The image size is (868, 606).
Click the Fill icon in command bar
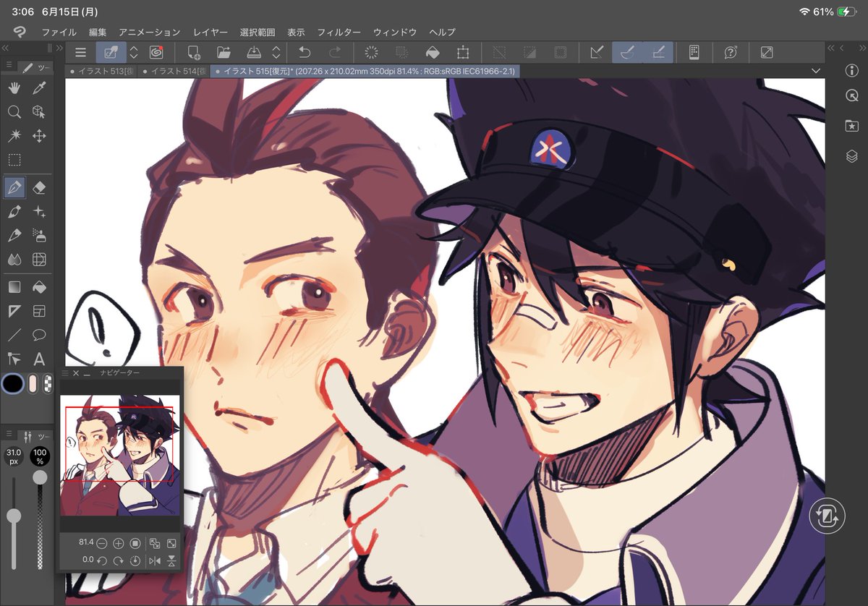pos(432,52)
